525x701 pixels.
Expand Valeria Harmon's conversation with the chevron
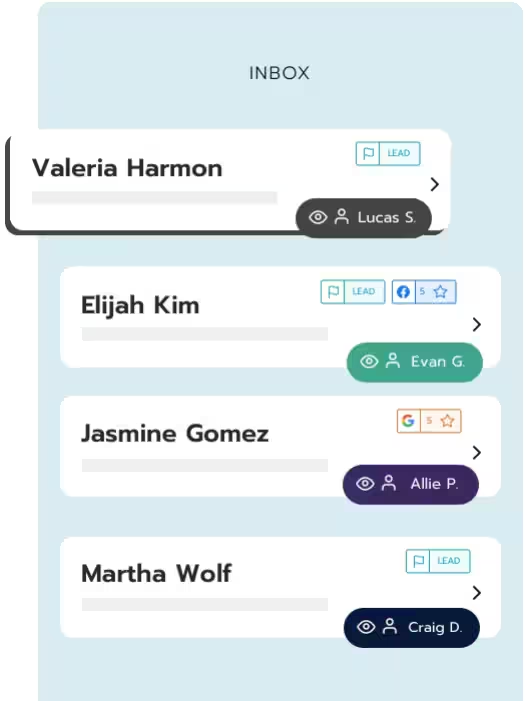[x=434, y=184]
